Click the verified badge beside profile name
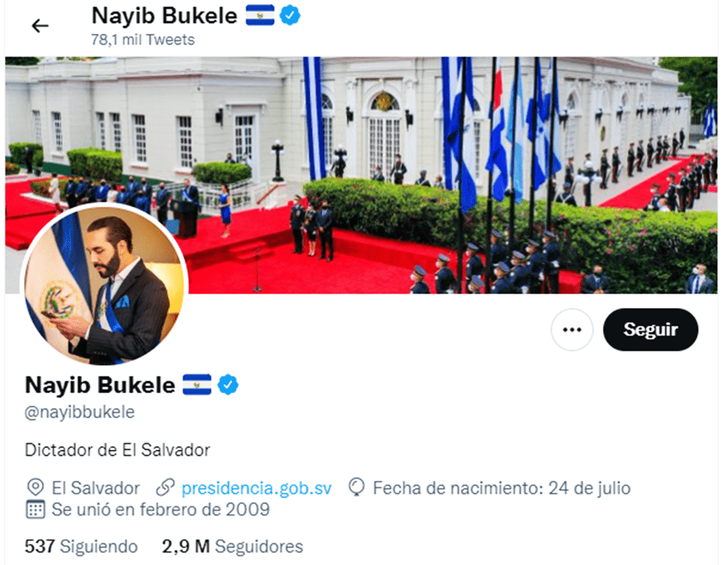Screen dimensions: 728x565 228,384
